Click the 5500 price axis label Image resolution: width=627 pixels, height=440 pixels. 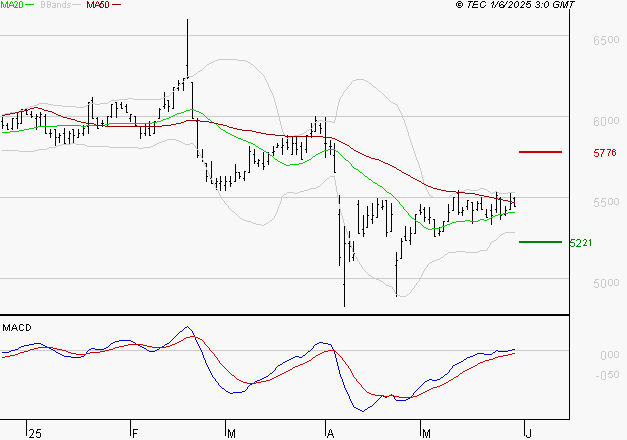[x=606, y=202]
